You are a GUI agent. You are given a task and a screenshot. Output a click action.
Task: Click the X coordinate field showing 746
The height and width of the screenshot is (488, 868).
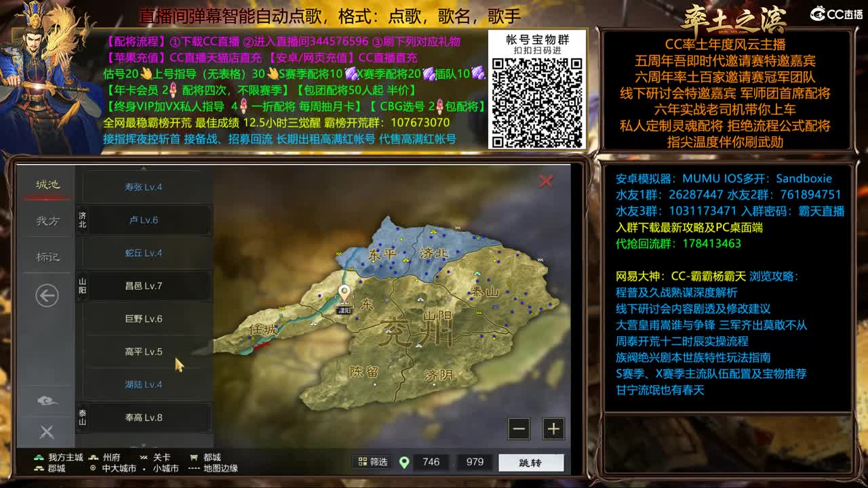[431, 462]
